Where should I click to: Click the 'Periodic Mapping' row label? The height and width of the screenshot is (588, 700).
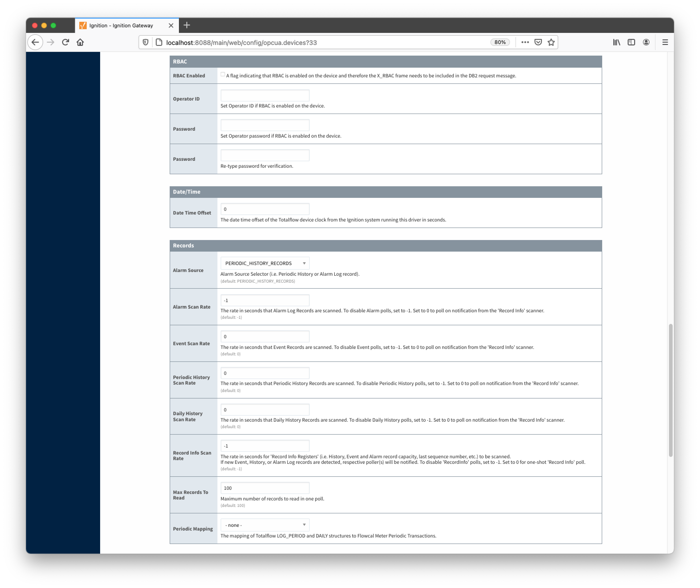(193, 529)
